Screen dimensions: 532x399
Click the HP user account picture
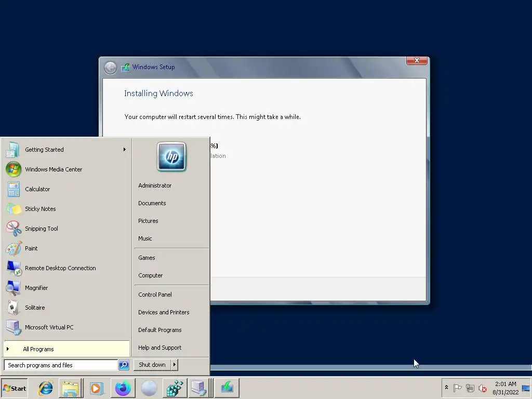(x=171, y=156)
